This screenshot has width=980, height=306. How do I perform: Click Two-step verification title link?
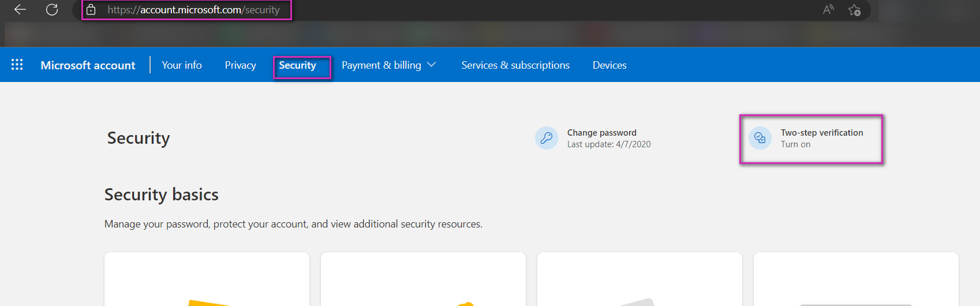click(822, 133)
